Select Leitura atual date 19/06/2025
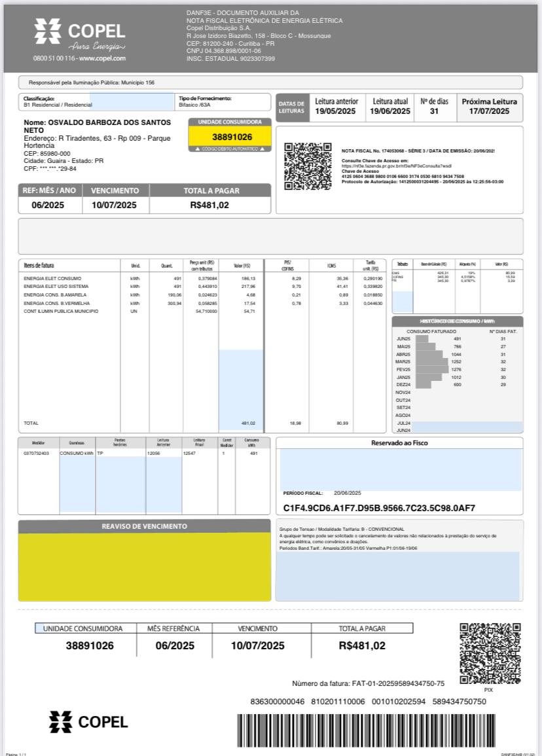Image resolution: width=542 pixels, height=756 pixels. click(389, 111)
